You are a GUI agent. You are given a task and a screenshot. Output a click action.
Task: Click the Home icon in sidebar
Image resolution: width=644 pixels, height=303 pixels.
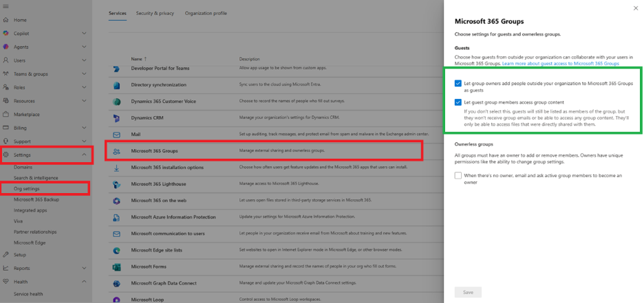click(6, 20)
